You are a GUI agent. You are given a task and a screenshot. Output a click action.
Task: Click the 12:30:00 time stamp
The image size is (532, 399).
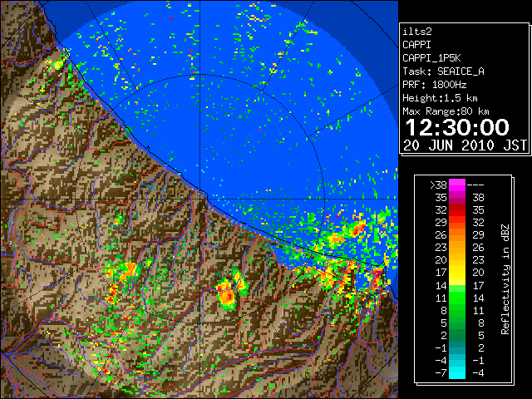(457, 127)
